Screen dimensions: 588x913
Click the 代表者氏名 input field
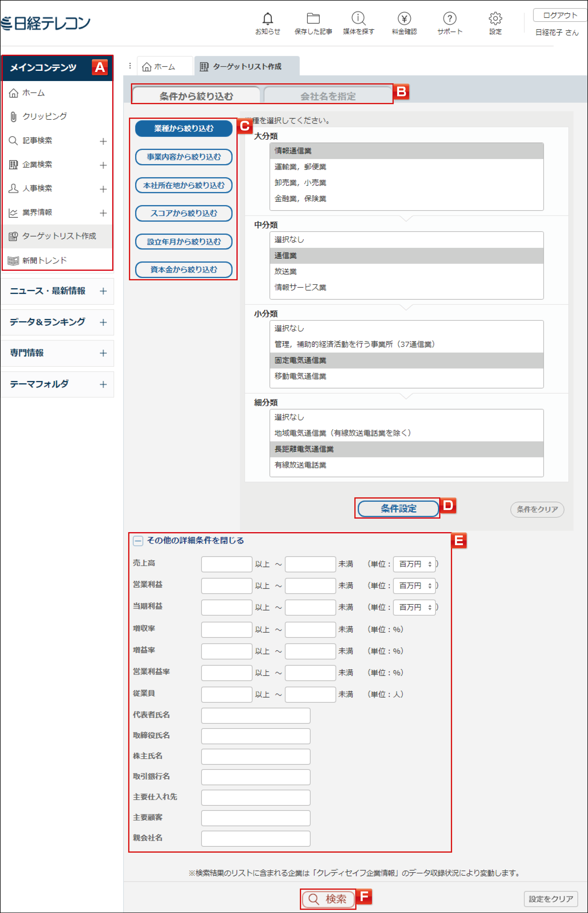(256, 716)
